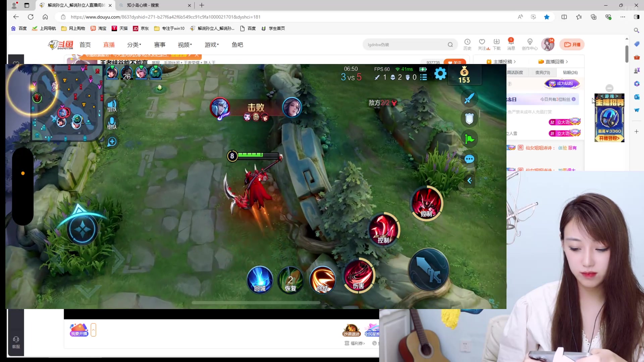Tap the 回城 recall skill button
The width and height of the screenshot is (644, 362).
[260, 280]
